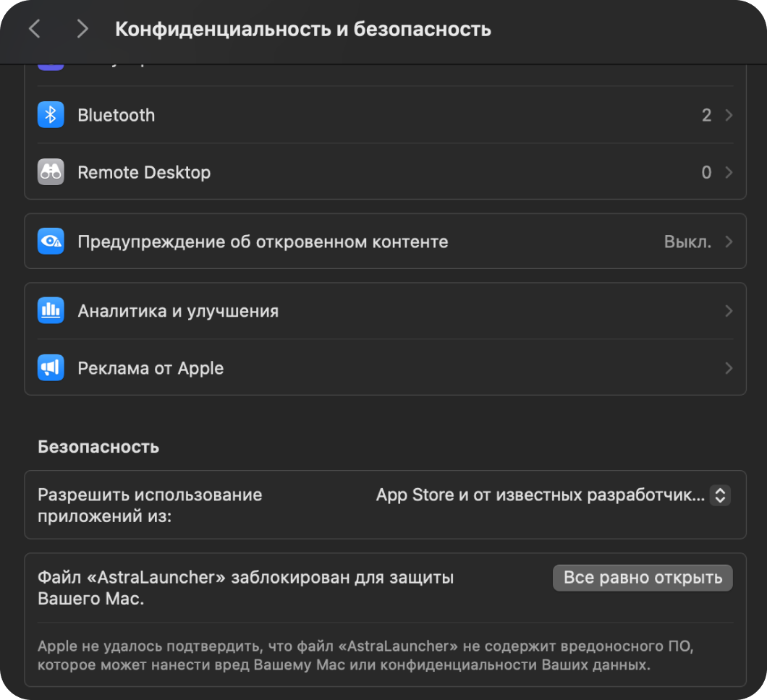Click the Конфиденциальность и безопасность title
767x700 pixels.
pyautogui.click(x=302, y=30)
